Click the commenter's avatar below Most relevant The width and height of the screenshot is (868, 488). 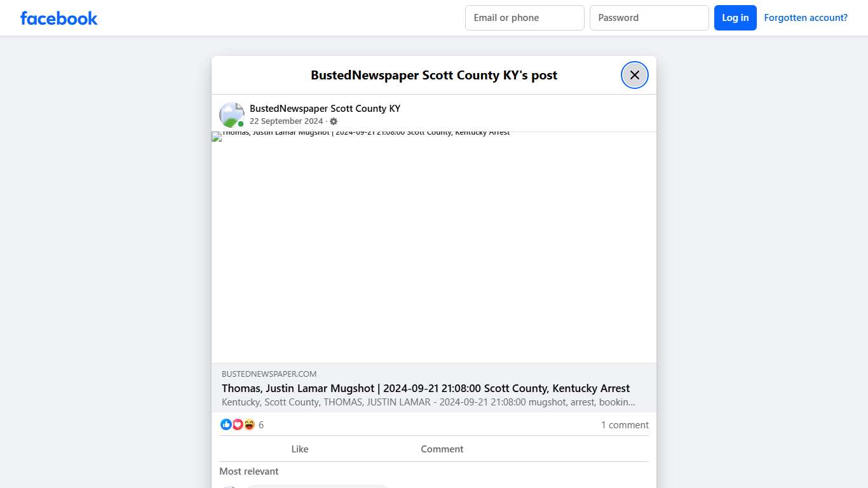(229, 487)
